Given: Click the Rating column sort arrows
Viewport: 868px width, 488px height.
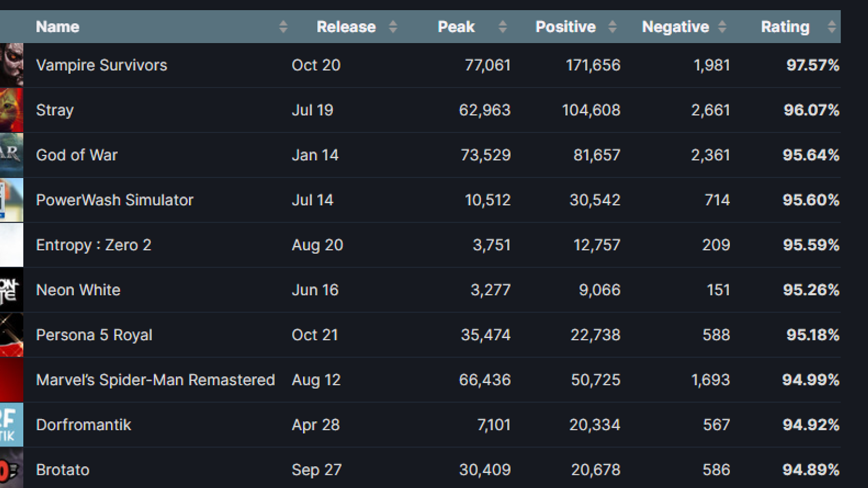Looking at the screenshot, I should click(x=832, y=27).
